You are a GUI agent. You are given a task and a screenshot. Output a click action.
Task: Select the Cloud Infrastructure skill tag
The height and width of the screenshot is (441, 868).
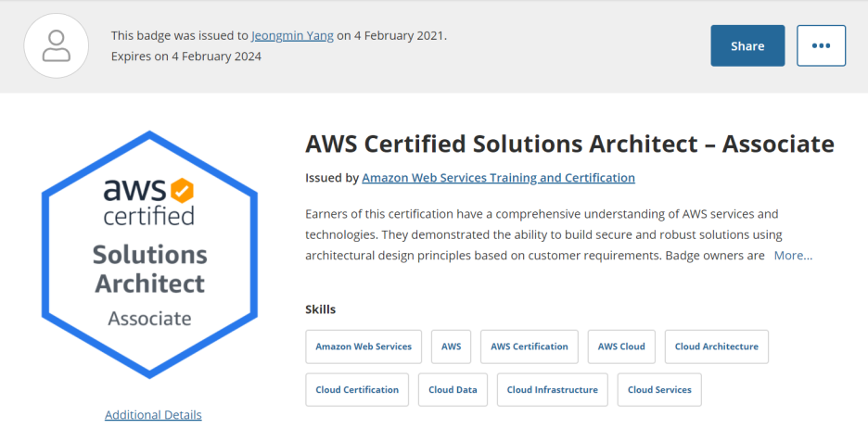[x=553, y=390]
